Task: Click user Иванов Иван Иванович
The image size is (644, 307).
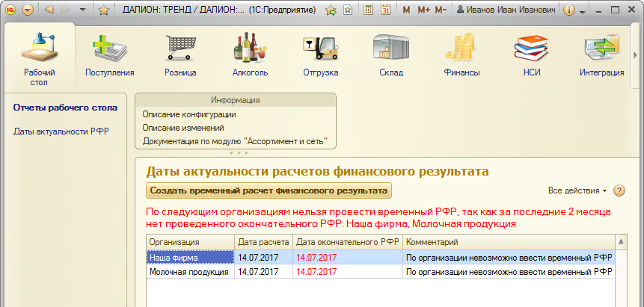Action: coord(507,10)
